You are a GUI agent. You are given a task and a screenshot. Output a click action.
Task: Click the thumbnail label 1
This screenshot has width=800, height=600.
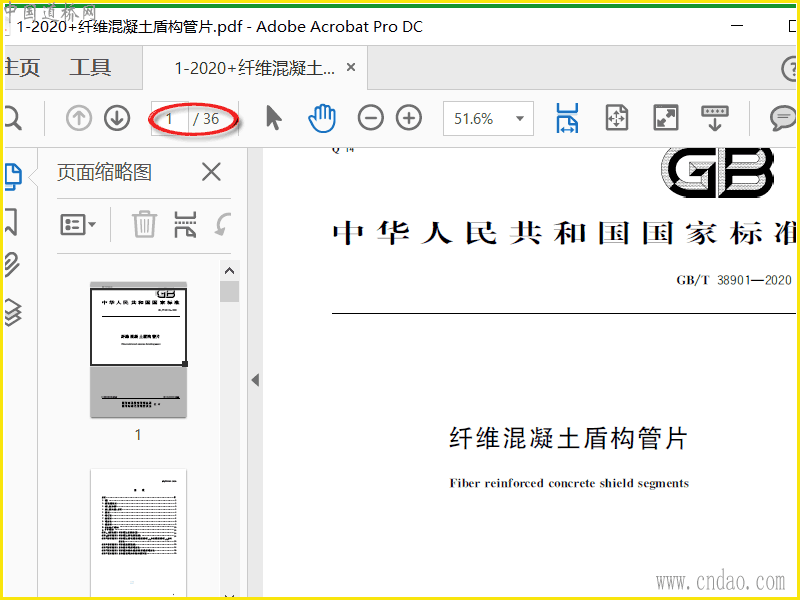(x=138, y=435)
